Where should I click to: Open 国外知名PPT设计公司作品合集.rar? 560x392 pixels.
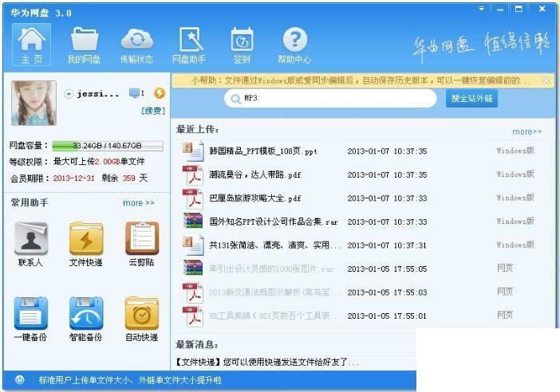(x=274, y=221)
